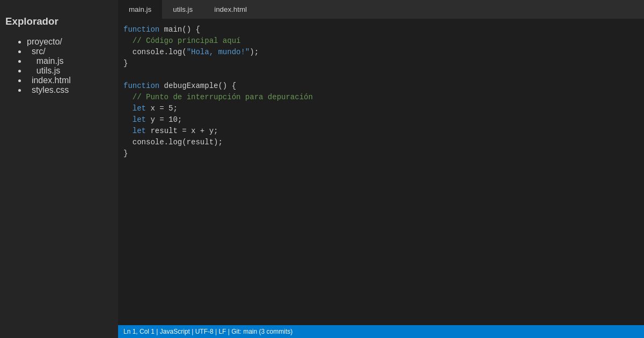644x338 pixels.
Task: Click on the console.log(result) line
Action: click(x=177, y=142)
